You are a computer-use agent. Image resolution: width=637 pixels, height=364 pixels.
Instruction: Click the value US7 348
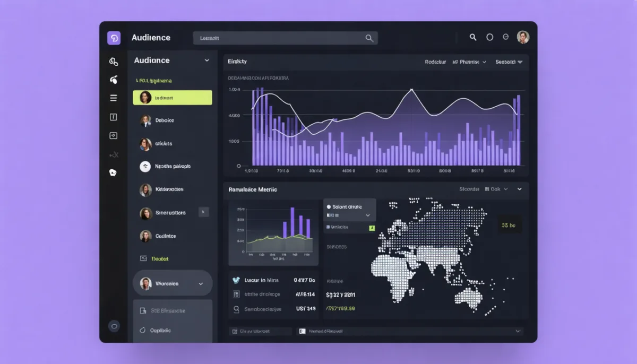point(305,308)
